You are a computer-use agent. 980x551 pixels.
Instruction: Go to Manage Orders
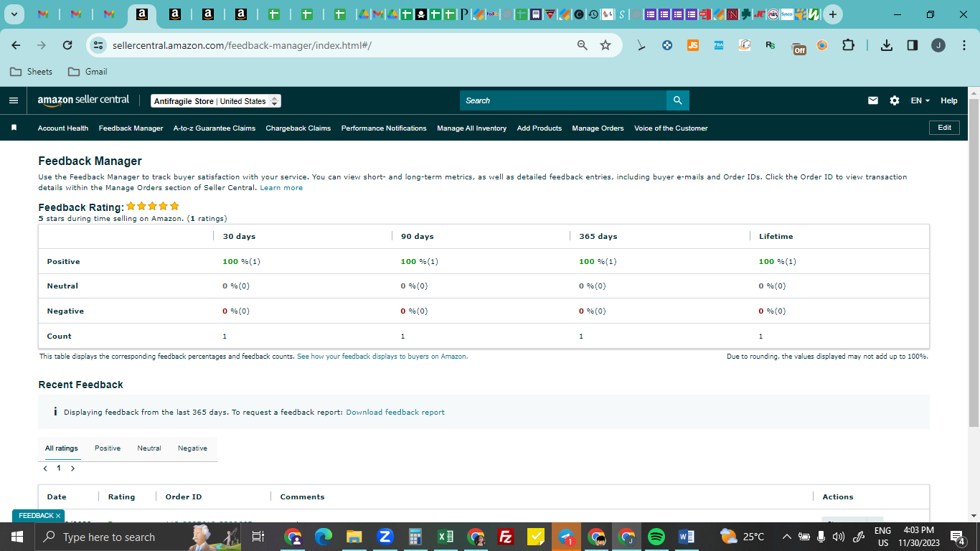pos(598,128)
